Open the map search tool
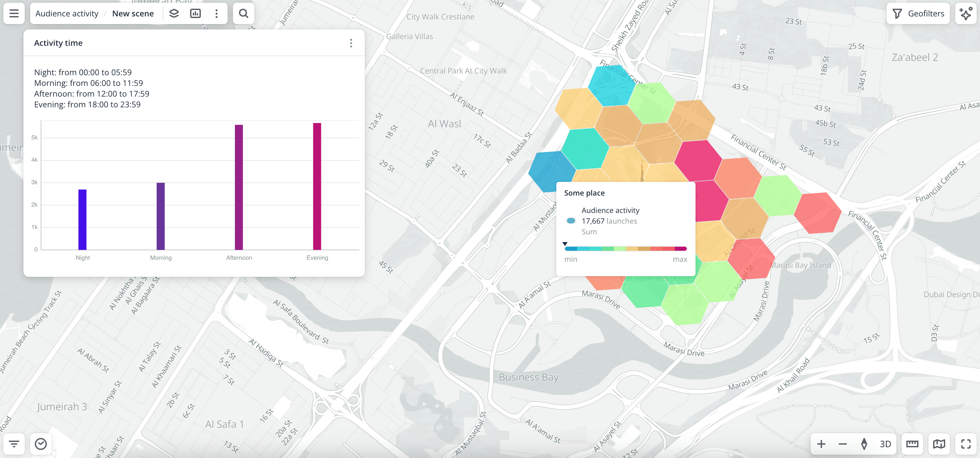 [243, 13]
